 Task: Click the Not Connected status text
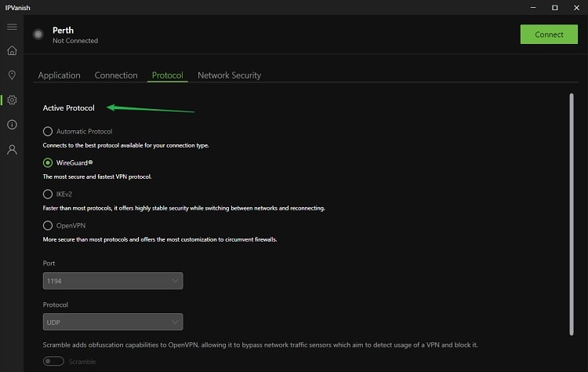[x=75, y=41]
